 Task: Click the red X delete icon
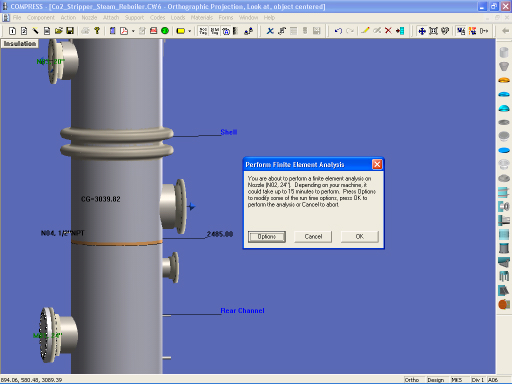[x=388, y=31]
